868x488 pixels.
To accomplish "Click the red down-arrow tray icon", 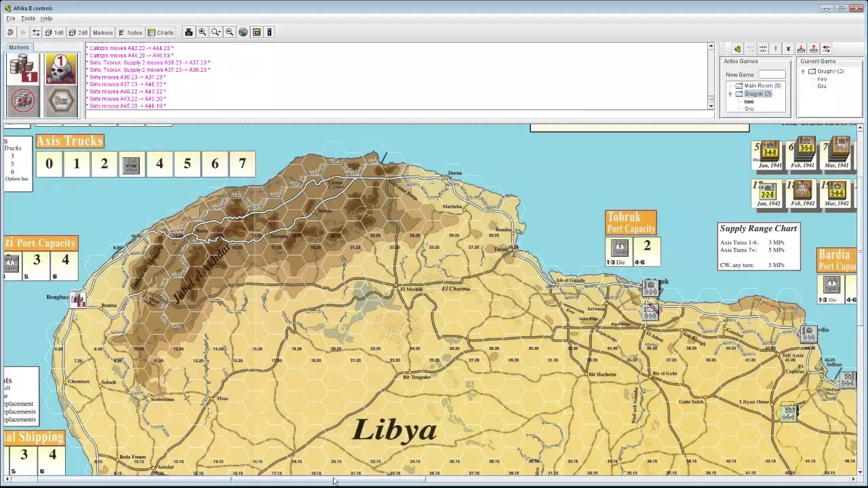I will [801, 49].
